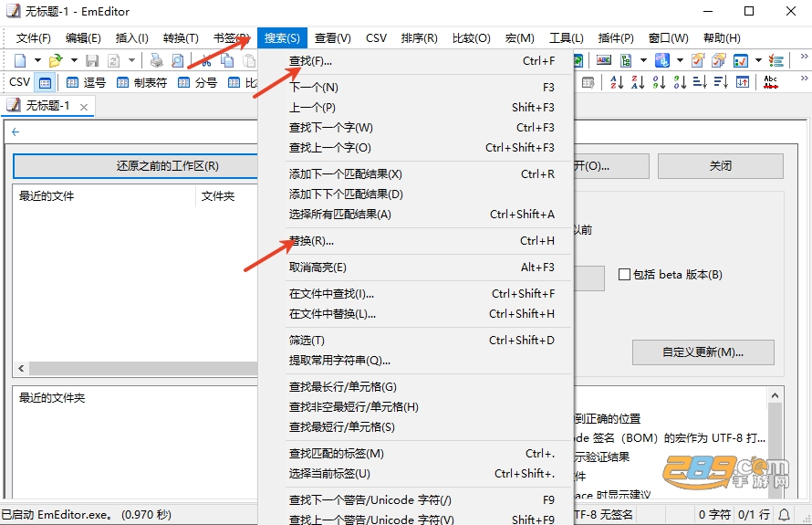Expand the blue marker icon dropdown arrow
Image resolution: width=812 pixels, height=525 pixels.
tap(680, 60)
